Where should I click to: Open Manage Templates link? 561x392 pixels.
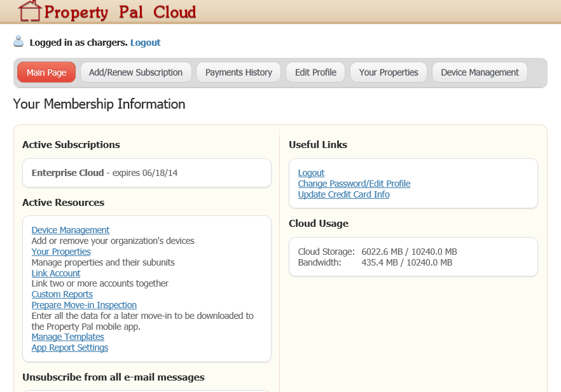coord(68,337)
